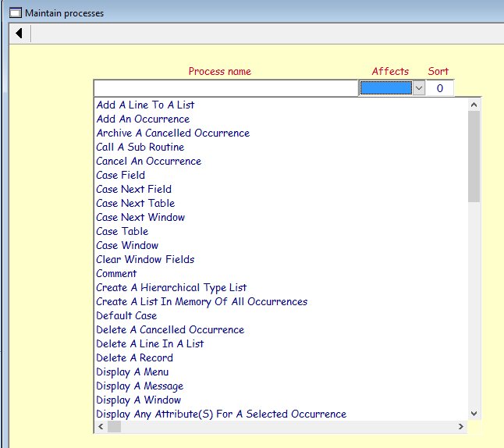504x448 pixels.
Task: Click the horizontal scrollbar left arrow
Action: 101,427
